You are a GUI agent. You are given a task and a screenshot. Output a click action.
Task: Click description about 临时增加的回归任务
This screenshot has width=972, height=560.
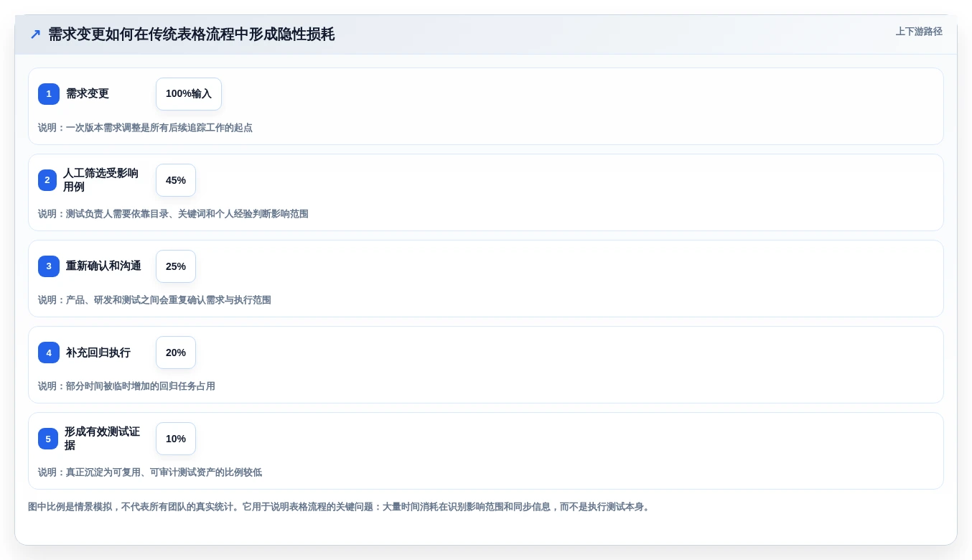[126, 386]
